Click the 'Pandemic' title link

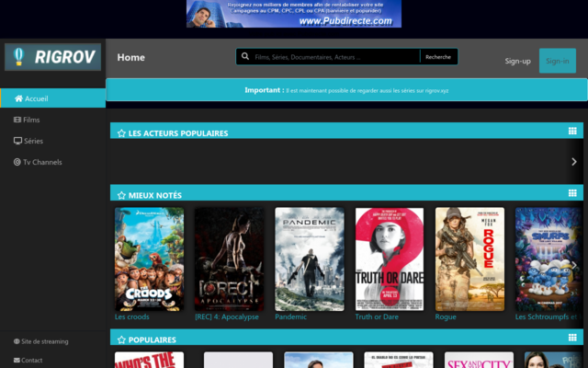point(290,316)
